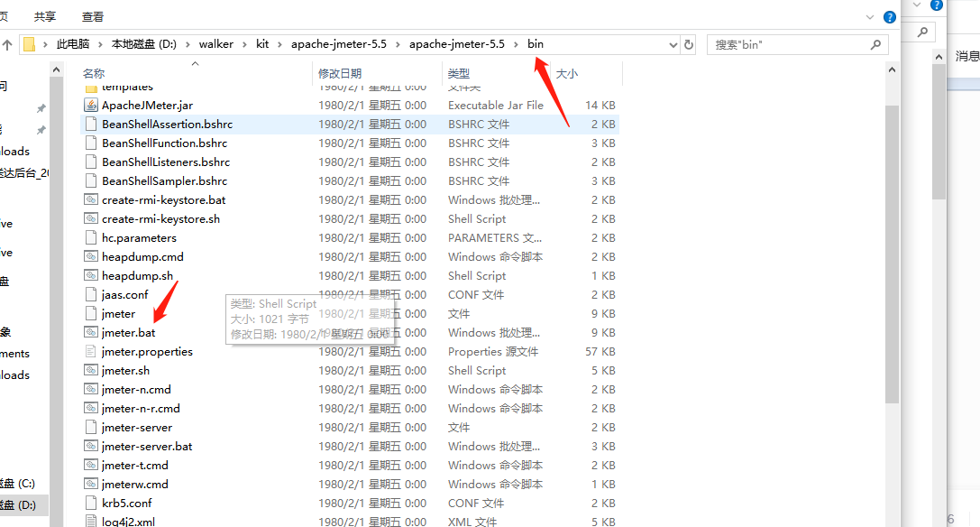Click the right-side window scrollbar up arrow
Screen dimensions: 980x527
pos(939,57)
